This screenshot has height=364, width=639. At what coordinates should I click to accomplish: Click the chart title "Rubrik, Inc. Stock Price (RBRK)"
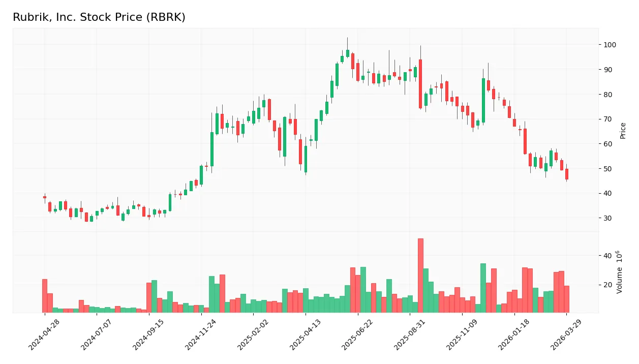click(99, 17)
